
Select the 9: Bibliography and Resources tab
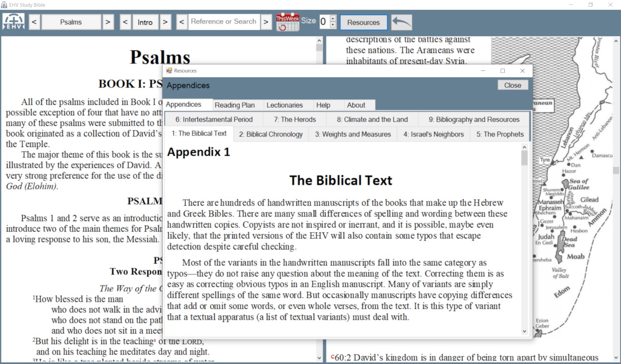tap(473, 119)
